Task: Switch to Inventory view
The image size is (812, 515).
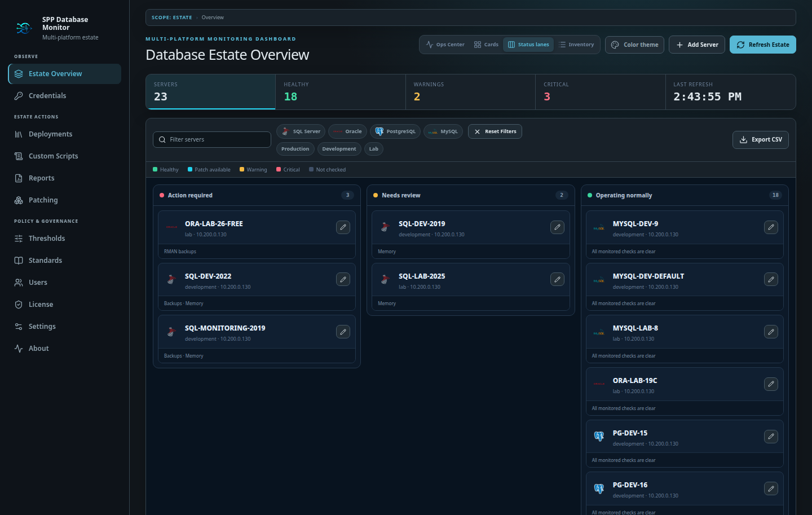Action: pyautogui.click(x=576, y=45)
